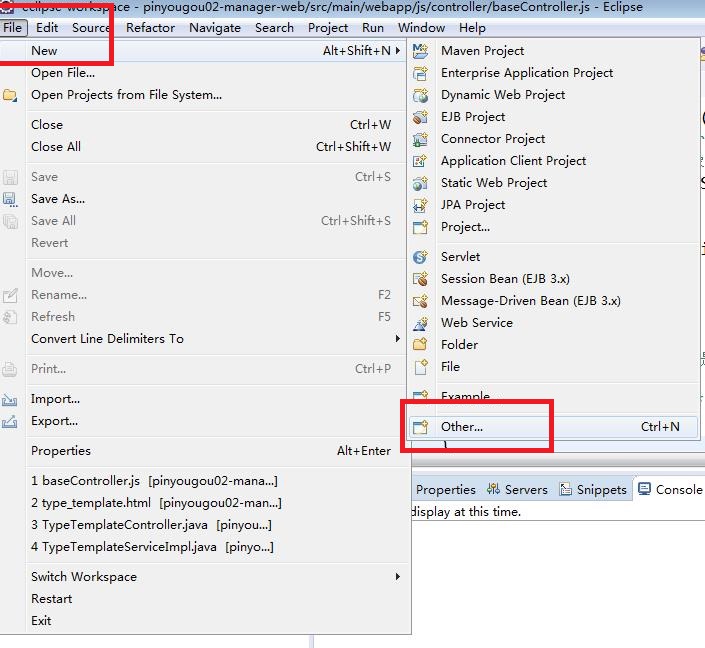Viewport: 705px width, 648px height.
Task: Click the Snippets tab icon
Action: click(565, 489)
